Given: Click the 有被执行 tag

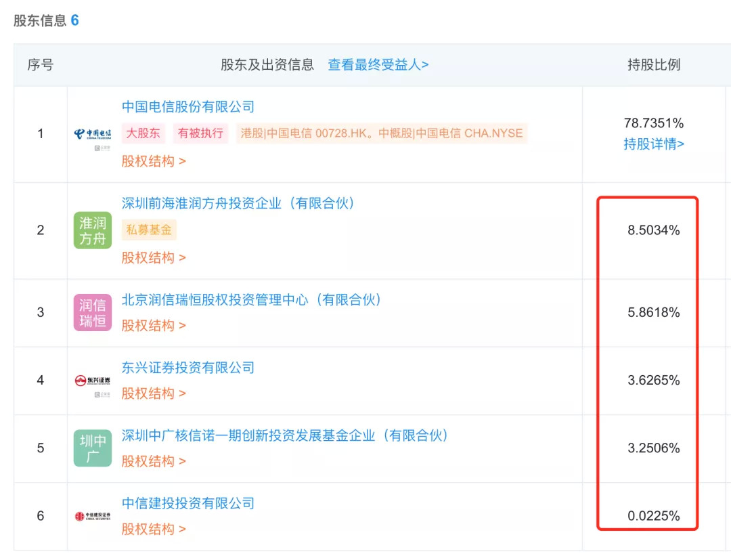Looking at the screenshot, I should point(200,133).
